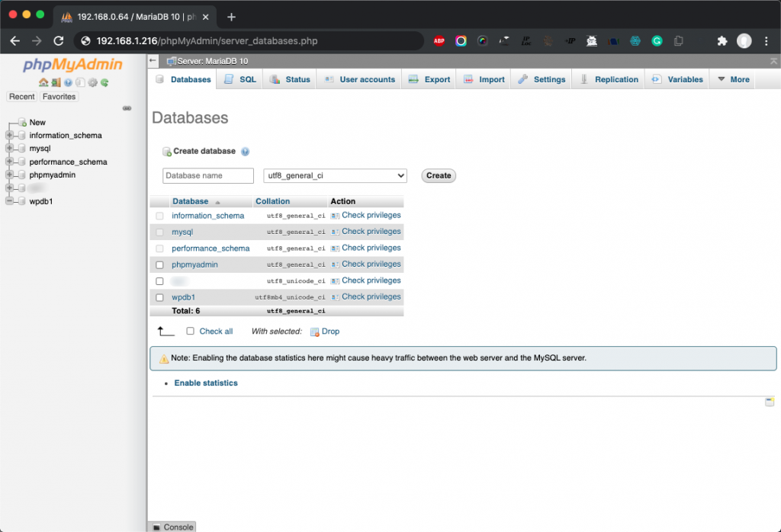Viewport: 781px width, 532px height.
Task: Open new browser tab plus button
Action: pos(231,17)
